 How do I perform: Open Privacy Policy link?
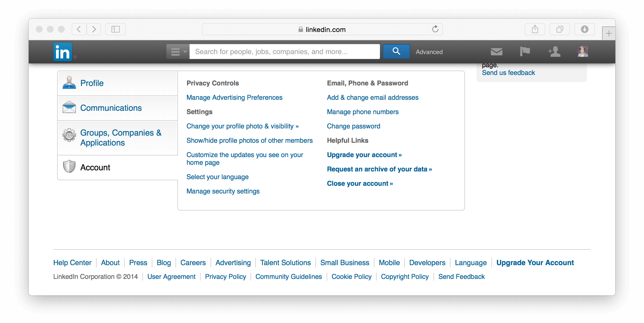point(225,277)
